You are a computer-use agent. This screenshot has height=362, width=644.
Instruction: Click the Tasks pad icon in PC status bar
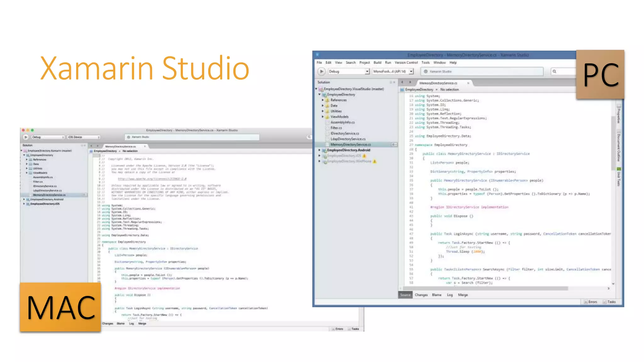[x=605, y=302]
